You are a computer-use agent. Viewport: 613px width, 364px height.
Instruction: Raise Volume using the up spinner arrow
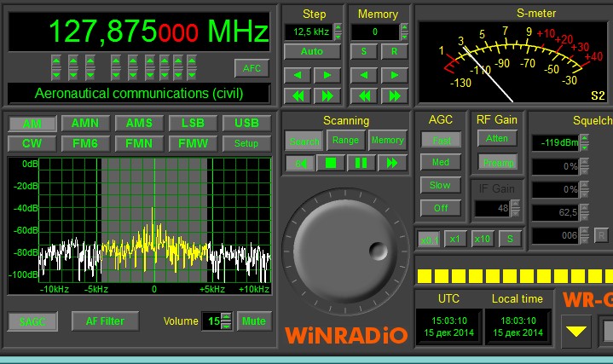coord(226,317)
